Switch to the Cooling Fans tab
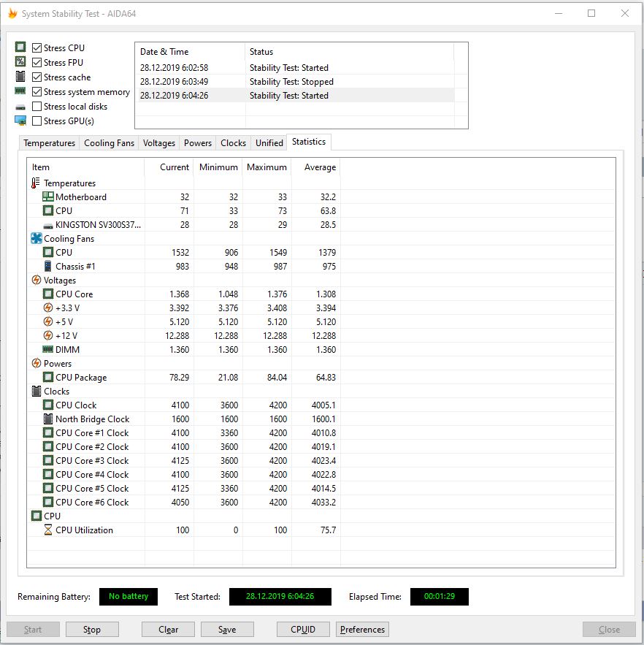The height and width of the screenshot is (645, 644). pyautogui.click(x=109, y=142)
